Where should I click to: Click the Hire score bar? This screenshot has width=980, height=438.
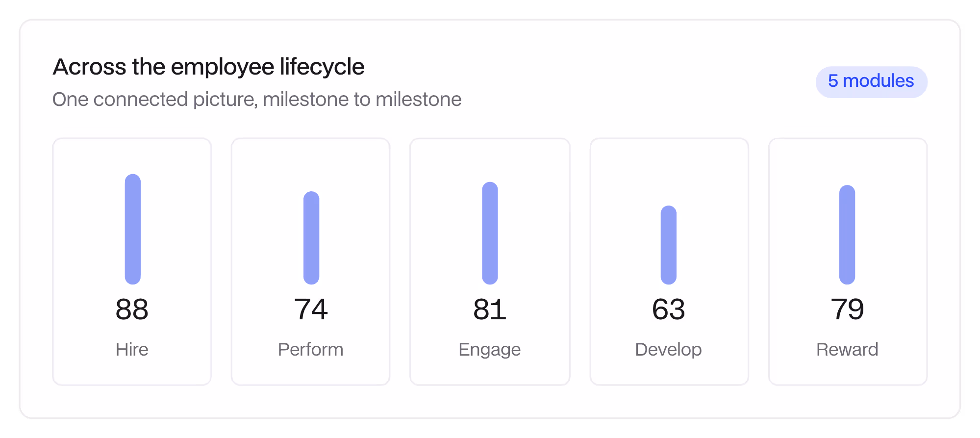(x=133, y=229)
